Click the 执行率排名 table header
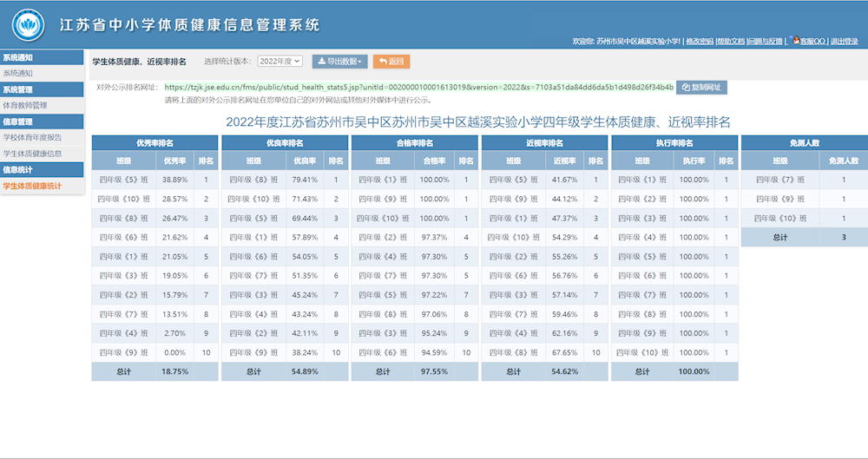 point(674,143)
